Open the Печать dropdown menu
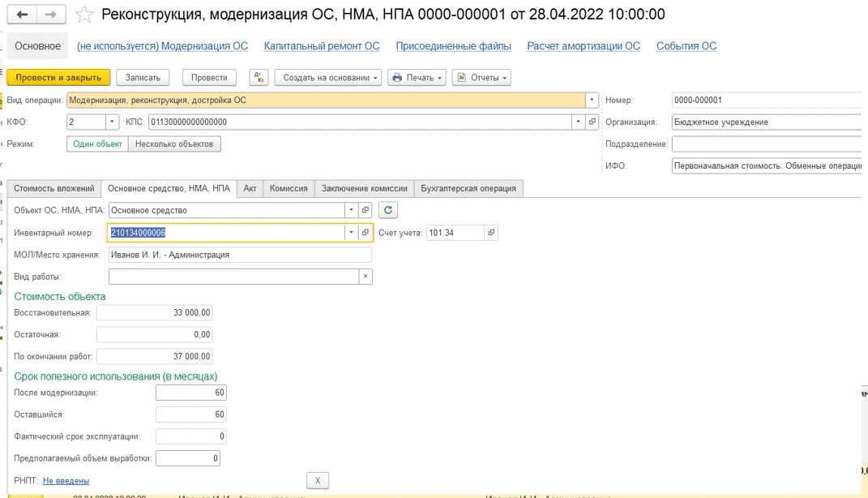The height and width of the screenshot is (498, 868). pos(418,78)
